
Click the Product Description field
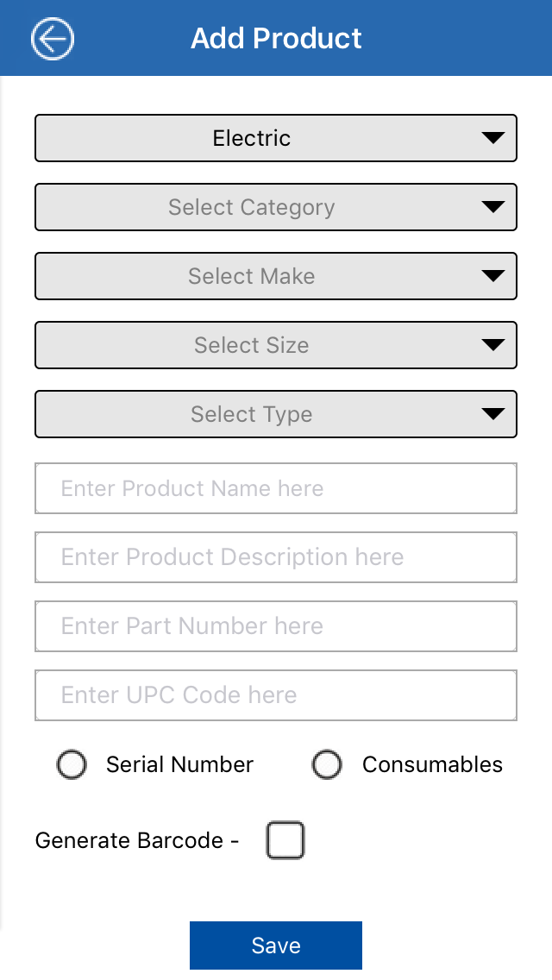point(276,557)
